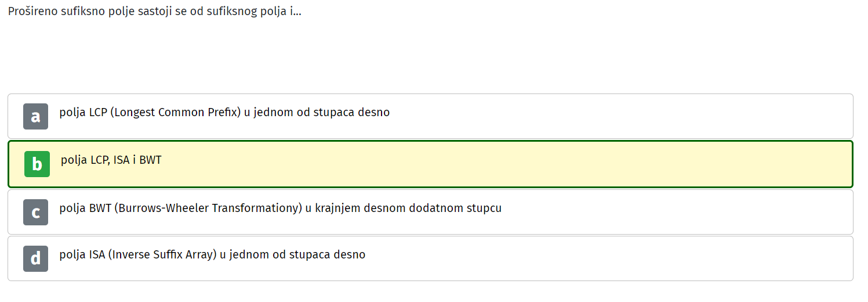The image size is (868, 302).
Task: Click empty space inside answer card a
Action: click(x=620, y=116)
